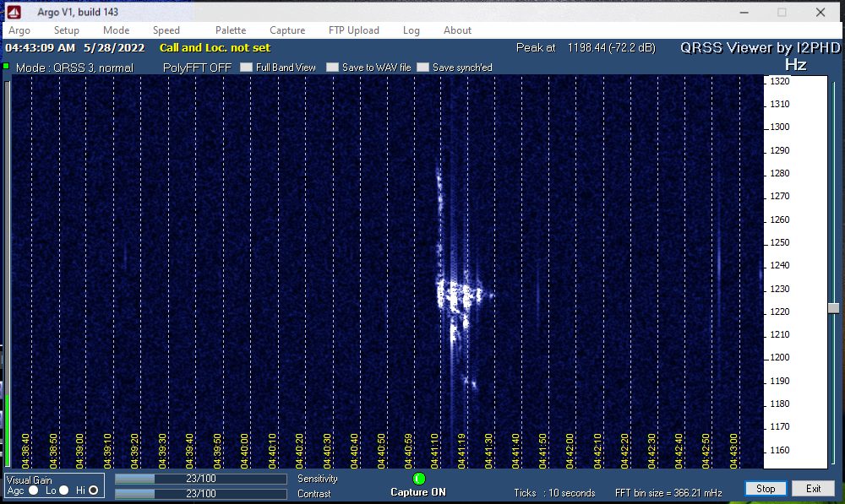Open the Speed menu

click(166, 30)
